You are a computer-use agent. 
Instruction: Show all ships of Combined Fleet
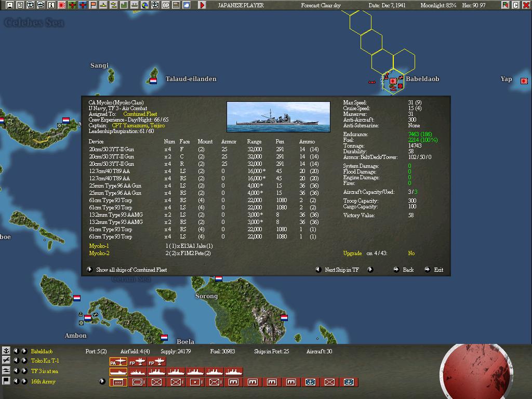(128, 270)
